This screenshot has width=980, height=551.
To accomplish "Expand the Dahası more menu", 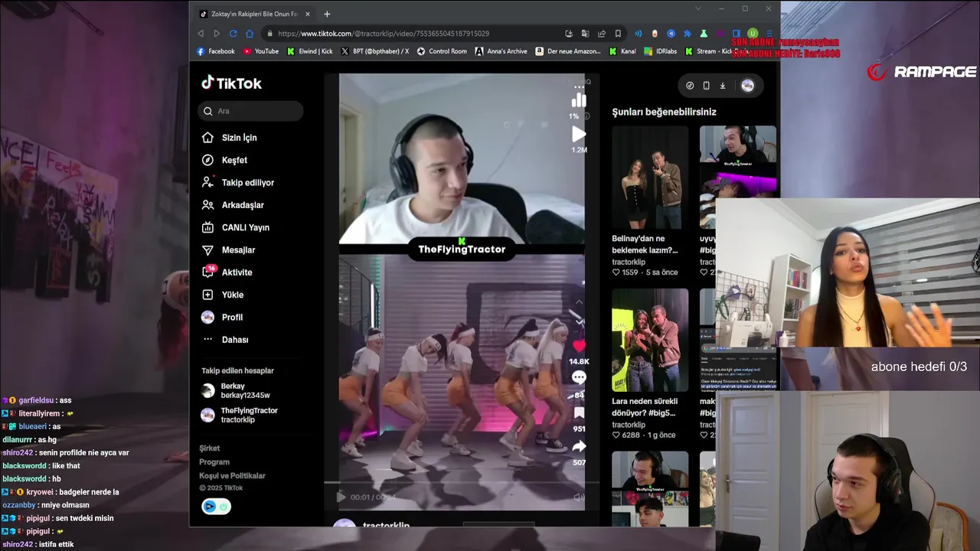I will click(225, 340).
